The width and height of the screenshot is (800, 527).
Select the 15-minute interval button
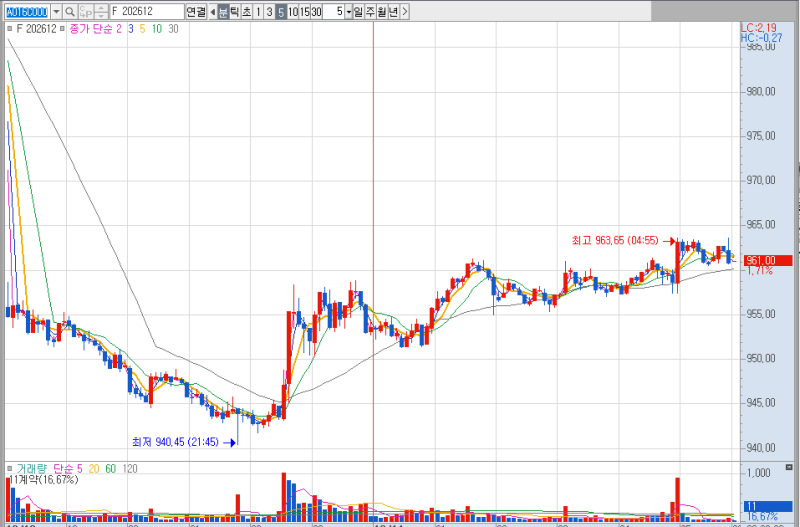(305, 11)
